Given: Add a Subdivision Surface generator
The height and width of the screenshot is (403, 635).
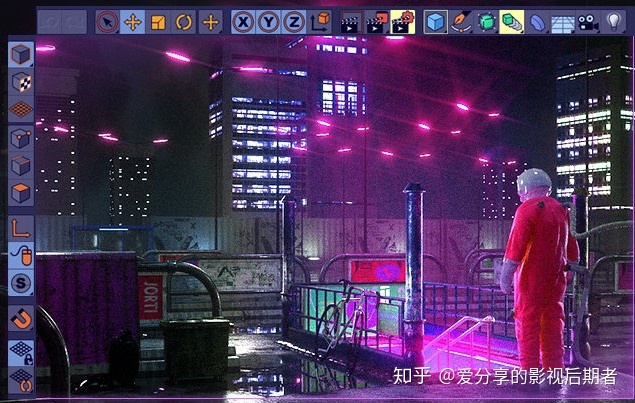Looking at the screenshot, I should tap(486, 22).
